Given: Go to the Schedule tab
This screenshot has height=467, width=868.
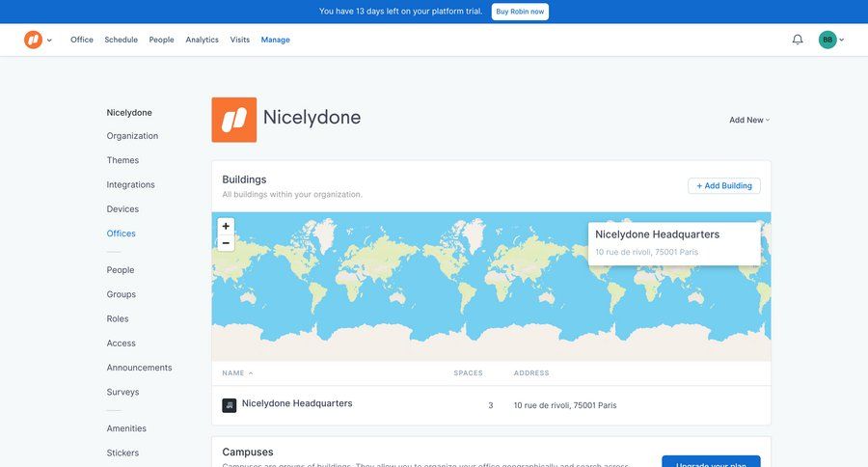Looking at the screenshot, I should point(122,40).
